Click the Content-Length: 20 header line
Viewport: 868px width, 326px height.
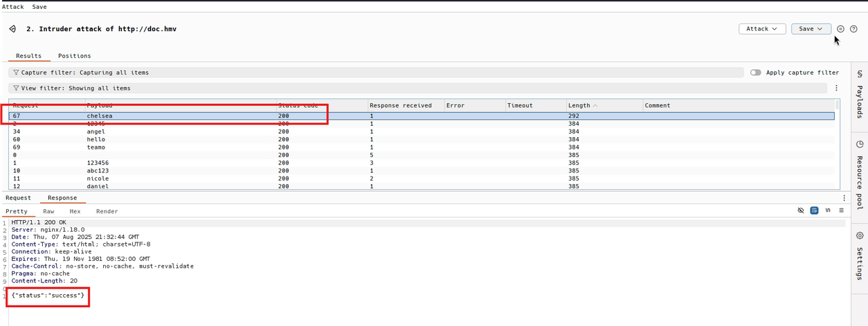pyautogui.click(x=44, y=280)
